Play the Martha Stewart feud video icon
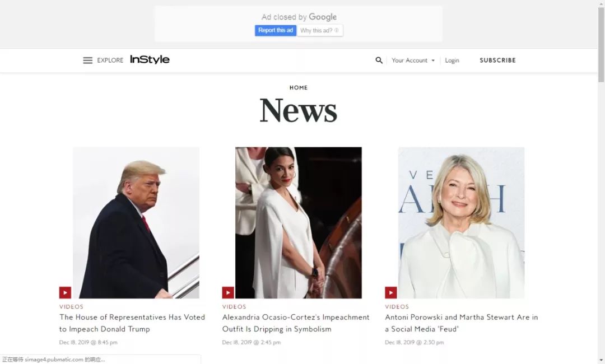Viewport: 605px width, 364px height. click(391, 293)
